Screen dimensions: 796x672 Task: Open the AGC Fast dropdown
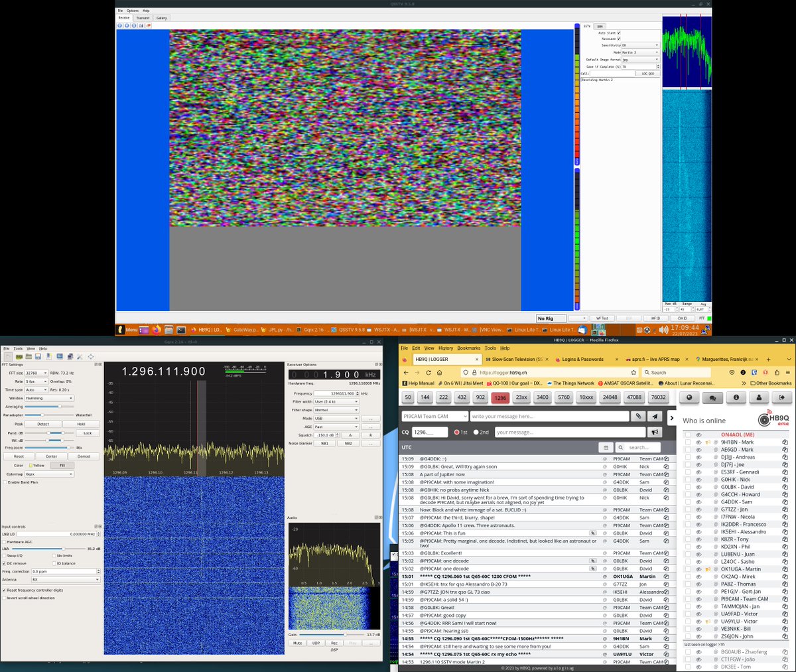click(336, 427)
